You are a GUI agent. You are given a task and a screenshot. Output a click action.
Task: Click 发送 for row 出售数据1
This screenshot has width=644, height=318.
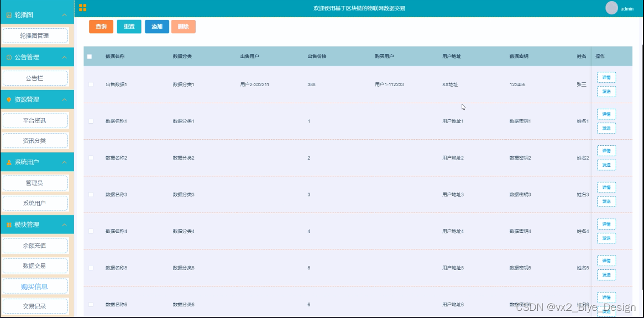(x=606, y=92)
